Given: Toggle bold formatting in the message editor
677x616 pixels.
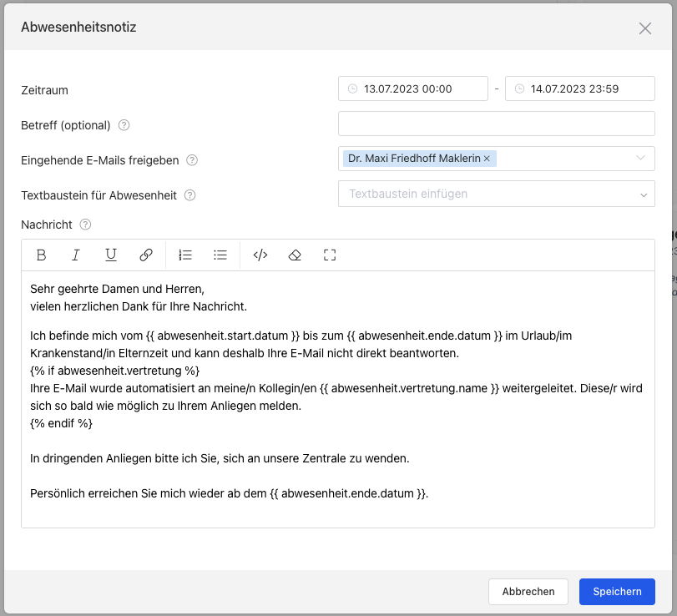Looking at the screenshot, I should coord(41,255).
